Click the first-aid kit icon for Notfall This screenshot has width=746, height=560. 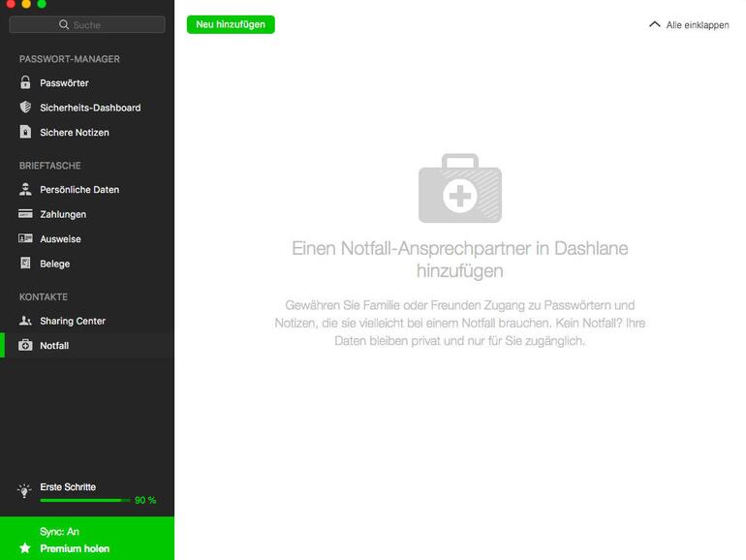25,345
